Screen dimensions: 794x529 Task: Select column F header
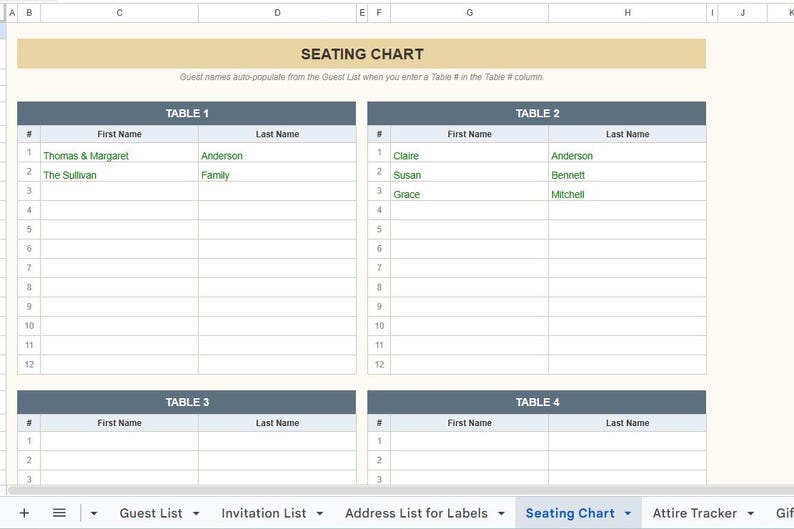pos(379,13)
